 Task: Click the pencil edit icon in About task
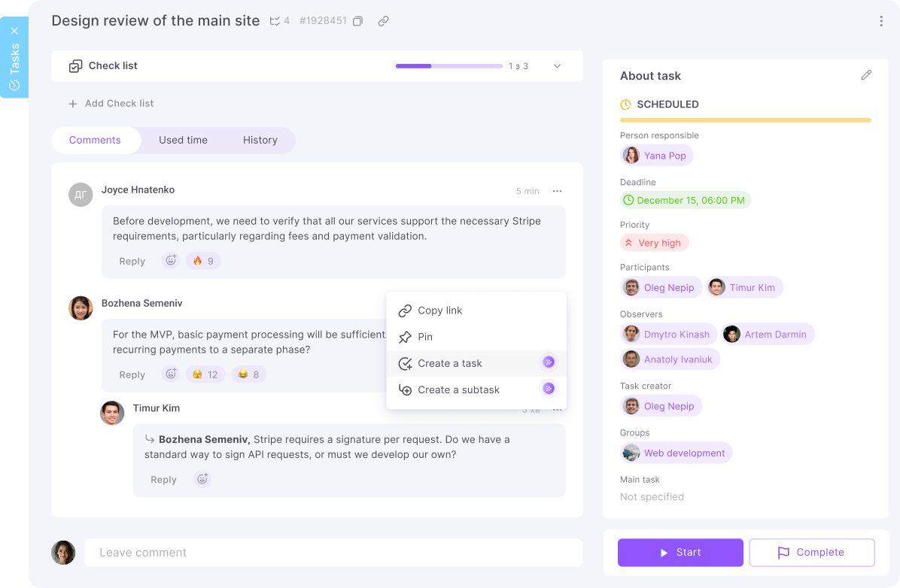pyautogui.click(x=866, y=75)
